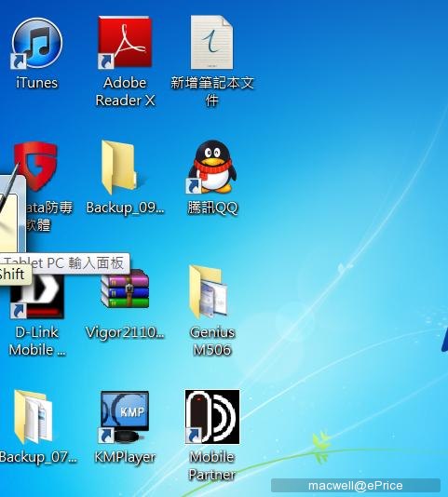Viewport: 448px width, 497px height.
Task: Select the Vigor2110 WinRAR archive icon
Action: point(125,289)
